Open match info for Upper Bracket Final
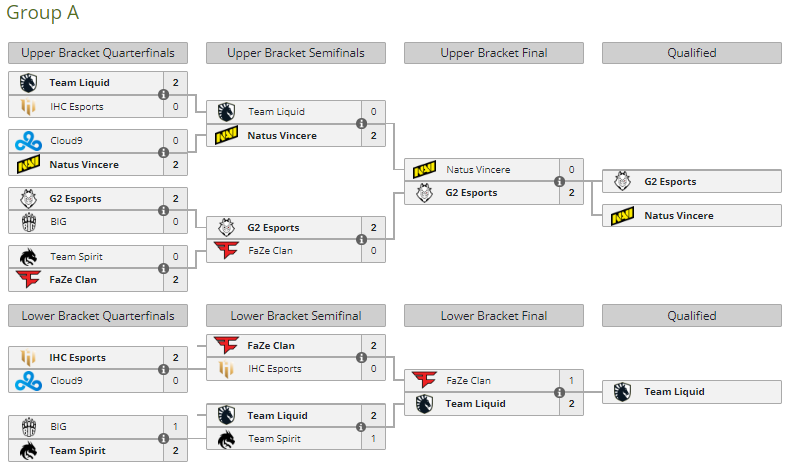787x466 pixels. (559, 182)
